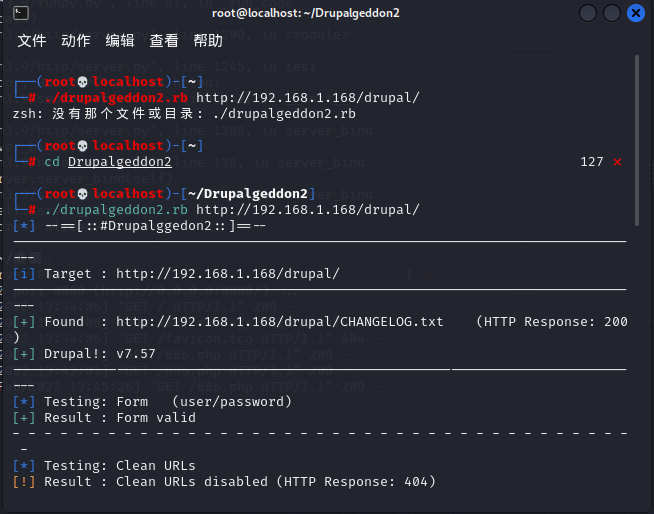Image resolution: width=654 pixels, height=514 pixels.
Task: Open the 动作 menu
Action: point(75,41)
